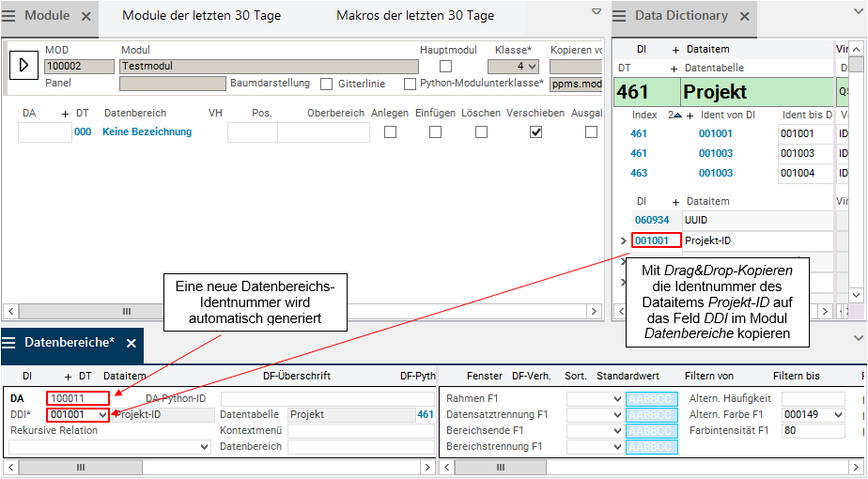868x479 pixels.
Task: Open the DDI dropdown with value 001001
Action: tap(102, 414)
